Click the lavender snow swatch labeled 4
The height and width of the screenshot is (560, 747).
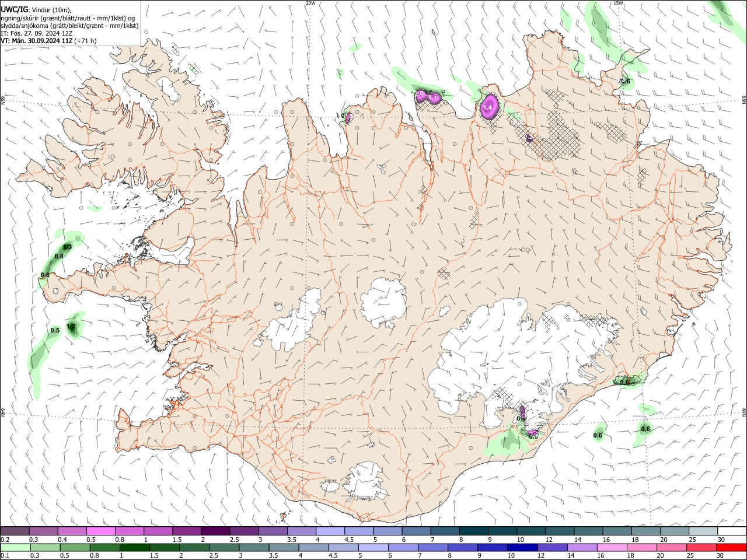click(x=330, y=531)
